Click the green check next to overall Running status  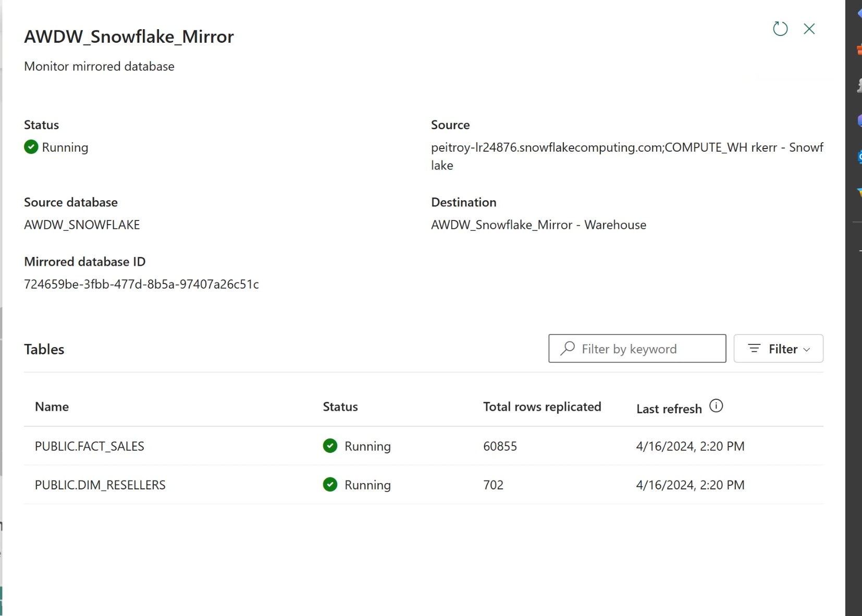(x=31, y=147)
